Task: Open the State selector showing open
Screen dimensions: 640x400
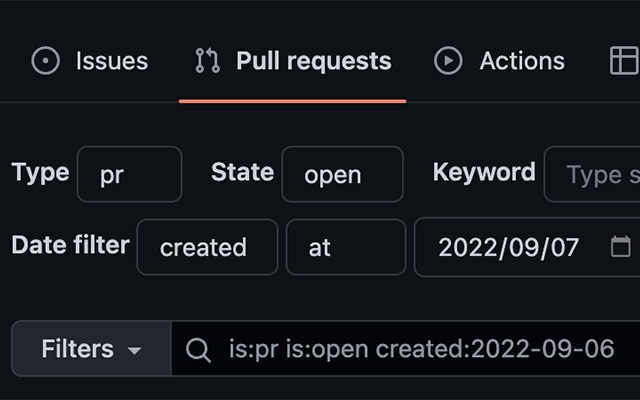Action: pyautogui.click(x=342, y=175)
